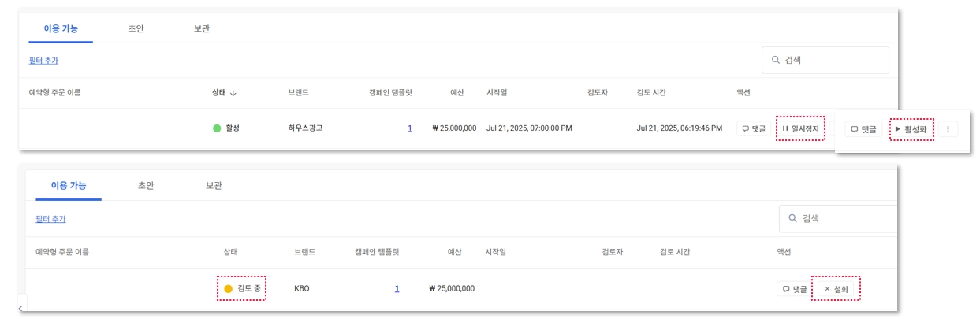
Task: Open the three-dot more options menu
Action: pos(948,128)
